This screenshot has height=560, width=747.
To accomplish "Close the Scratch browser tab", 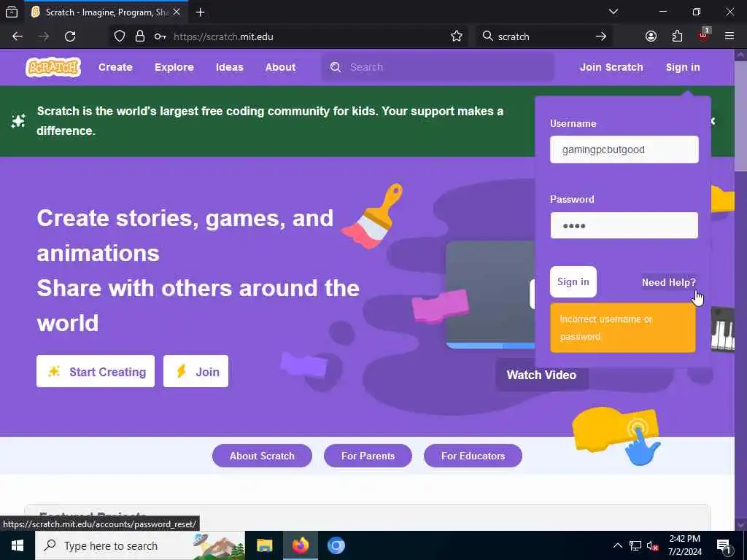I will pyautogui.click(x=177, y=12).
